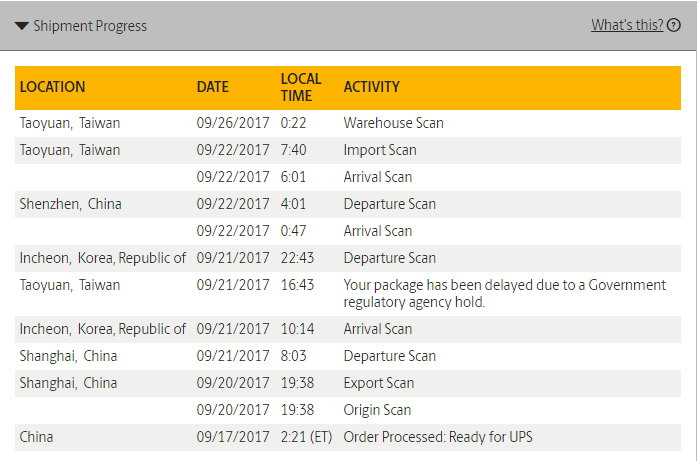Select the Warehouse Scan activity row
The height and width of the screenshot is (461, 699).
pos(348,123)
